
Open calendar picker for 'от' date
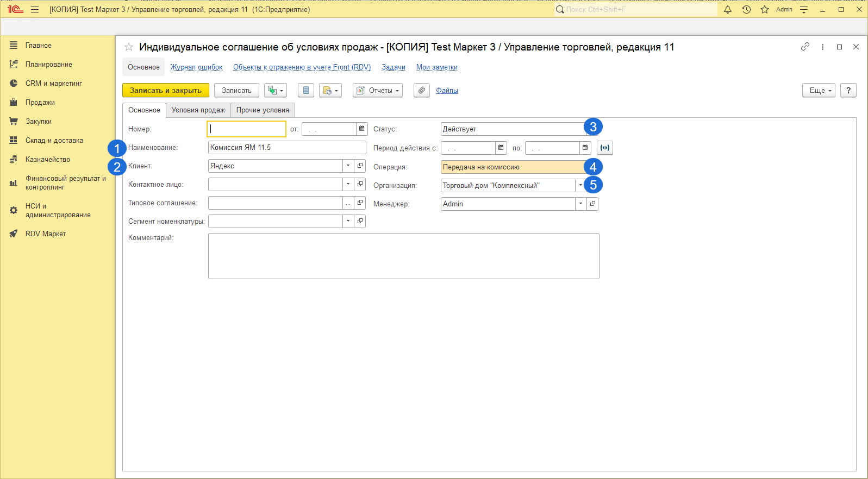pyautogui.click(x=362, y=129)
